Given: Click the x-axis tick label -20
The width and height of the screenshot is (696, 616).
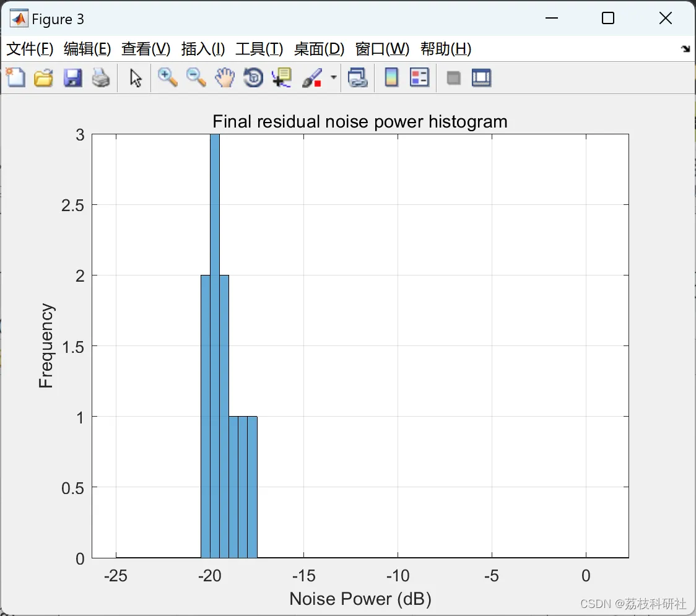Looking at the screenshot, I should 209,576.
